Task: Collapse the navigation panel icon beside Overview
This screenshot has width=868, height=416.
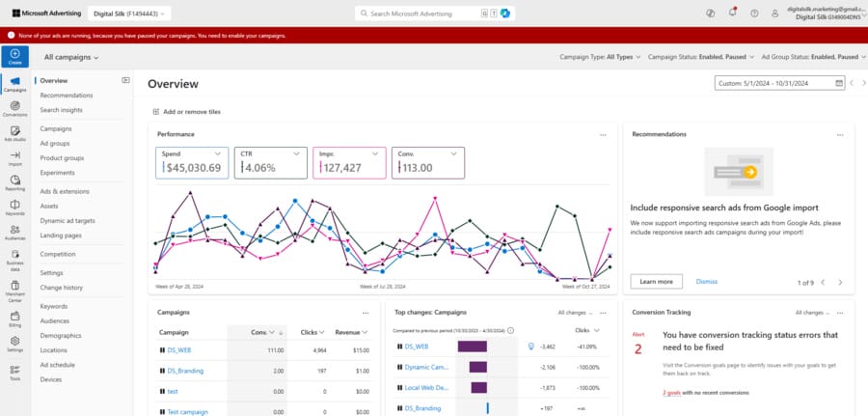Action: [125, 80]
